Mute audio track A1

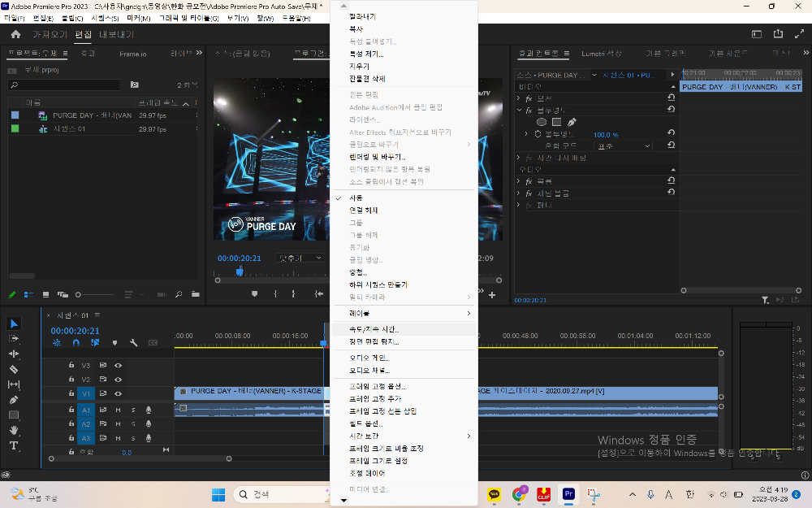118,410
